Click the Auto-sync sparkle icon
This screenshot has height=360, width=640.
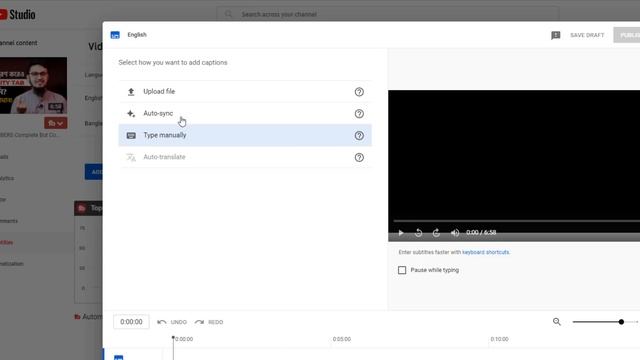click(x=131, y=113)
